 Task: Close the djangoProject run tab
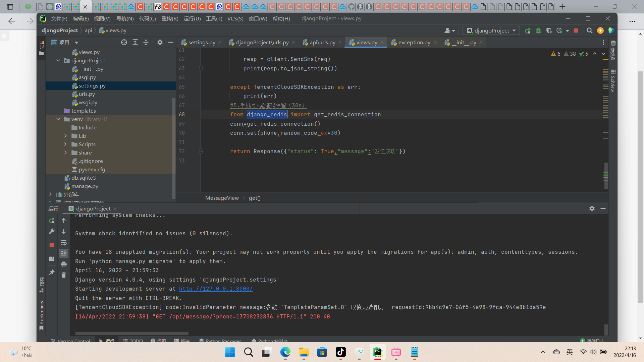(x=115, y=208)
